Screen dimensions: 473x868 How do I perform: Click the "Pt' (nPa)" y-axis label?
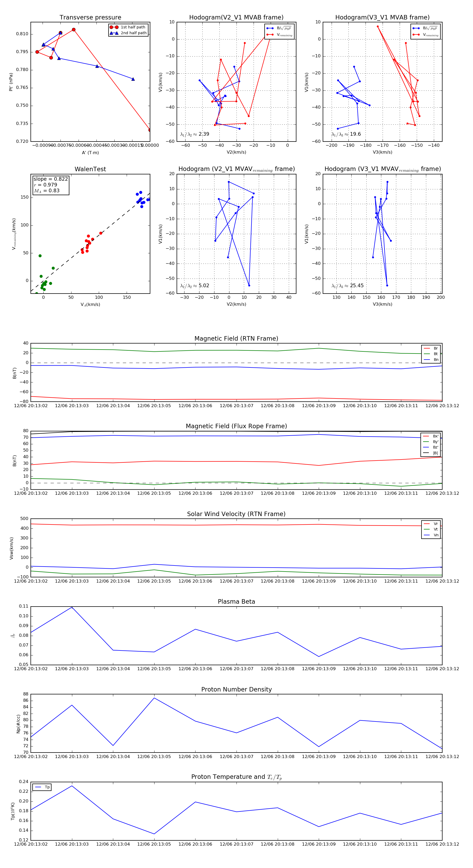point(11,82)
